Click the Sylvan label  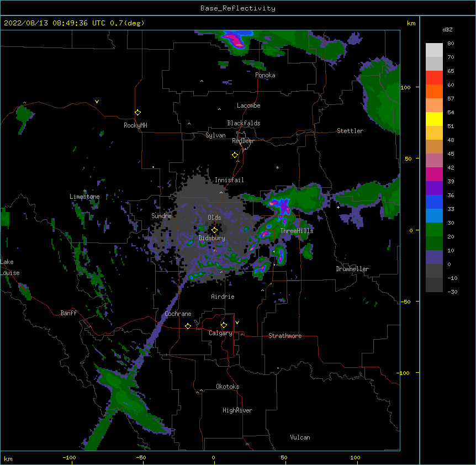coord(215,135)
